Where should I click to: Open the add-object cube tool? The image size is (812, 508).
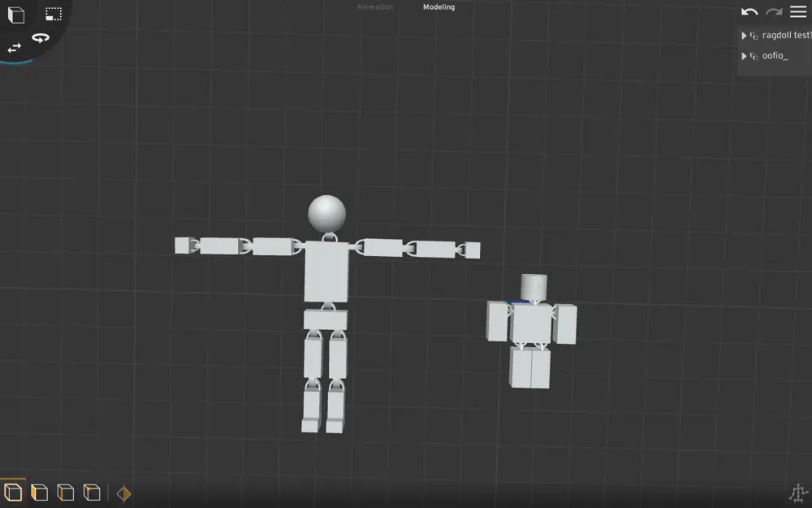point(16,15)
